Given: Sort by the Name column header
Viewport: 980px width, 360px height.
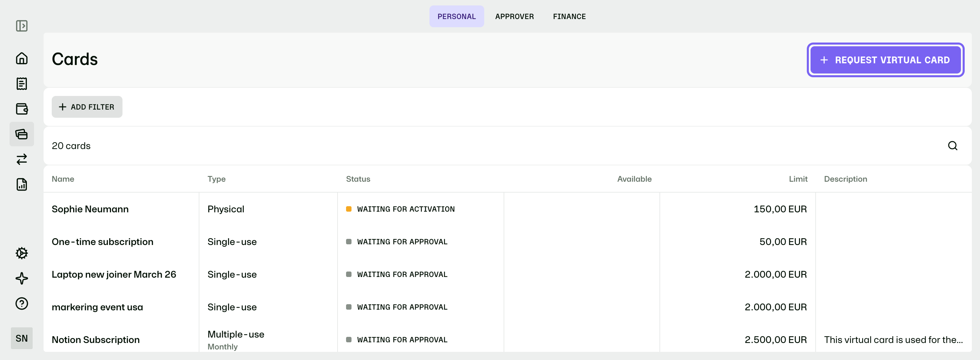Looking at the screenshot, I should point(63,179).
